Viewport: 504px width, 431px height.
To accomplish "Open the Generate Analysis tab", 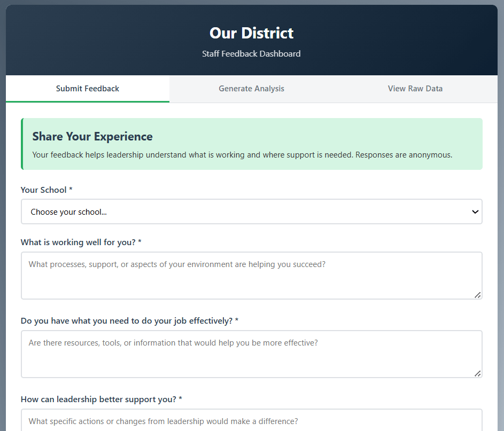I will (251, 89).
